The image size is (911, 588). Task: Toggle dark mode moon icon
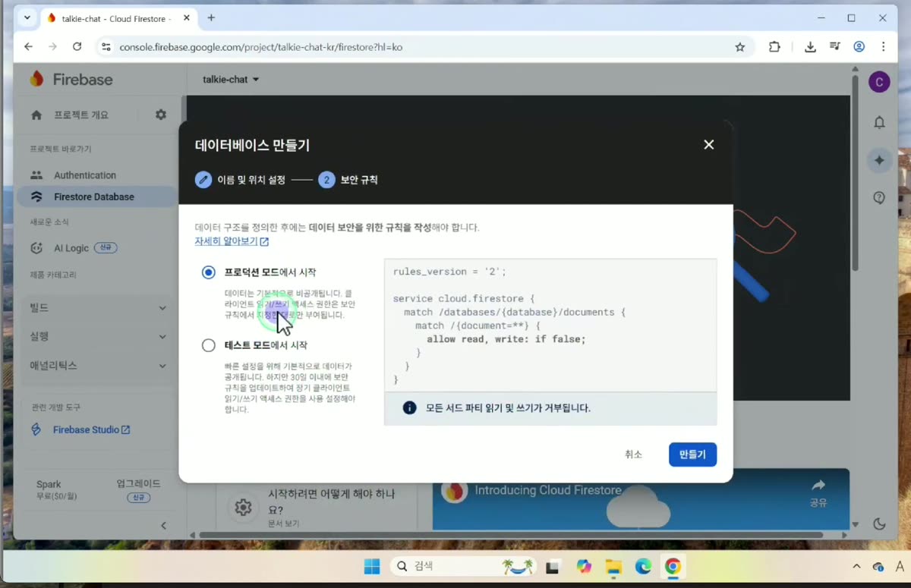pos(879,524)
